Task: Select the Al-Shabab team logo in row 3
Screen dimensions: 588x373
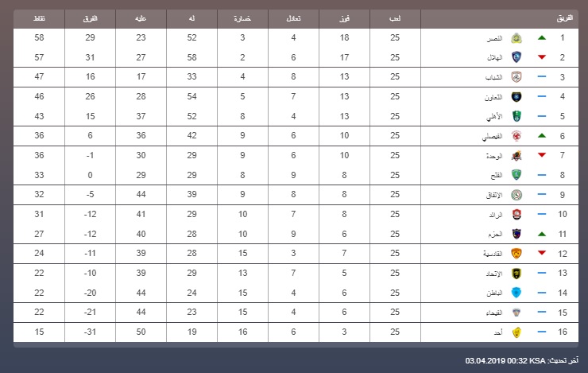Action: (x=516, y=77)
